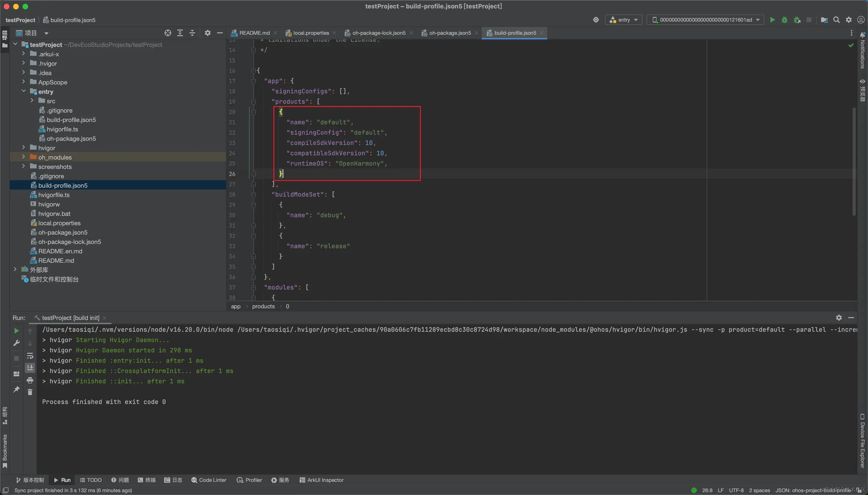This screenshot has height=495, width=868.
Task: Locate opened file in project tree
Action: (168, 33)
